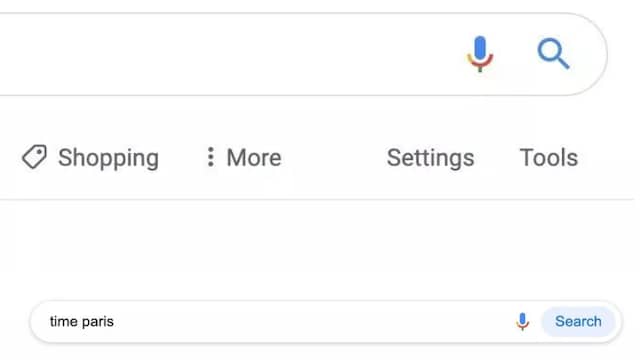The image size is (640, 360).
Task: Switch to the Shopping results tab
Action: [x=90, y=158]
